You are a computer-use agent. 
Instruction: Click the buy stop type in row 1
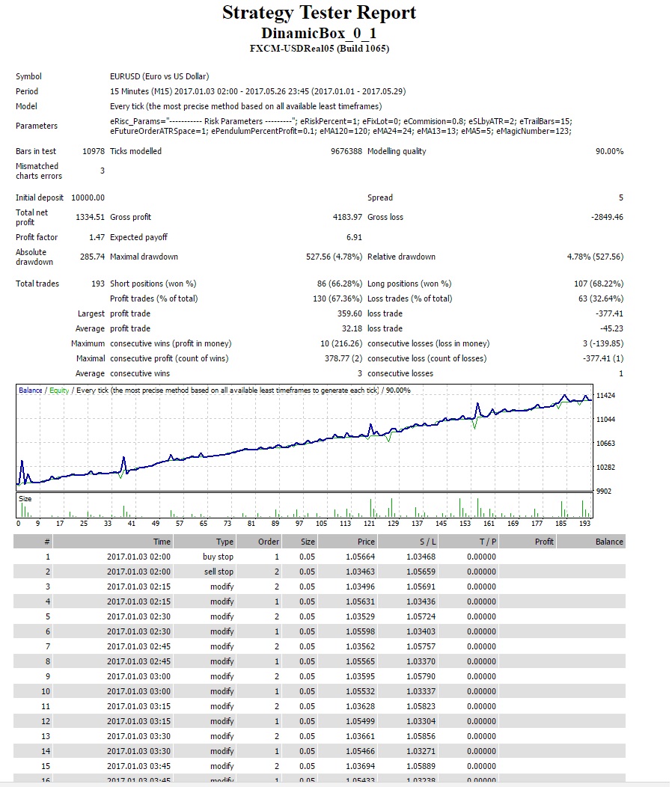218,557
